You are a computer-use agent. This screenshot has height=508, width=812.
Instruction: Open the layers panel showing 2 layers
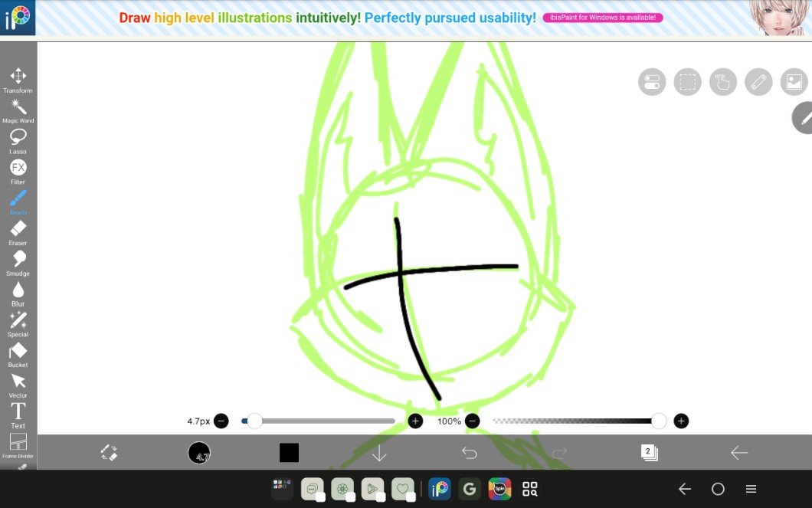point(649,453)
